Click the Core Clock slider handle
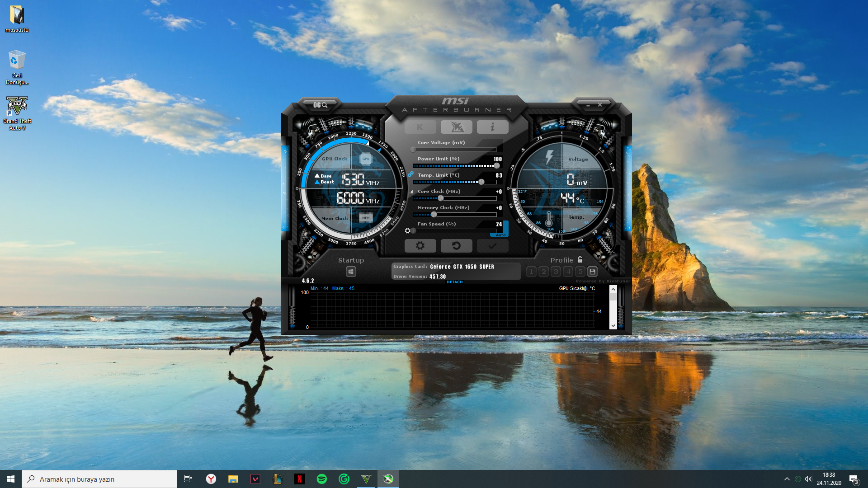Screen dimensions: 868x488 (x=441, y=198)
